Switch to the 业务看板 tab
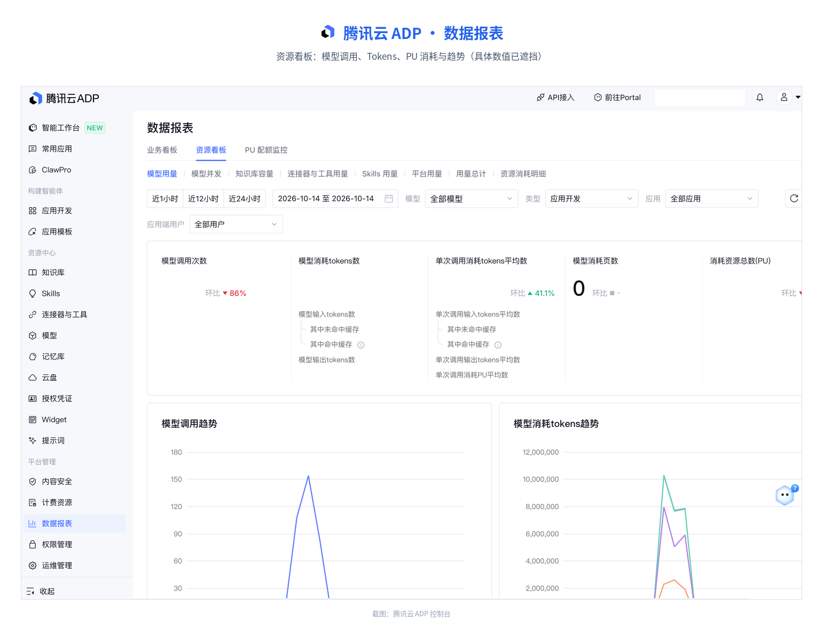 tap(162, 150)
